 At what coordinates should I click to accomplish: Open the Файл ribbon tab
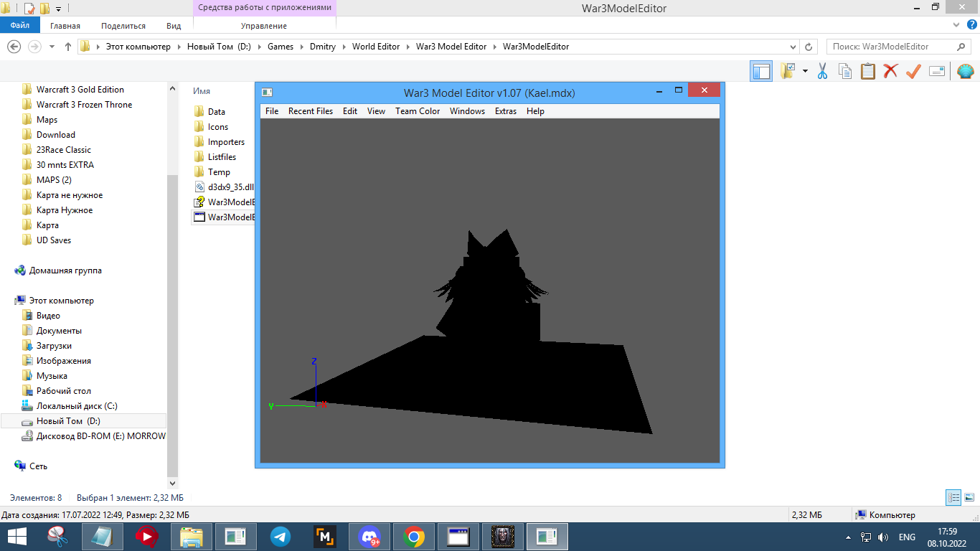click(x=20, y=25)
